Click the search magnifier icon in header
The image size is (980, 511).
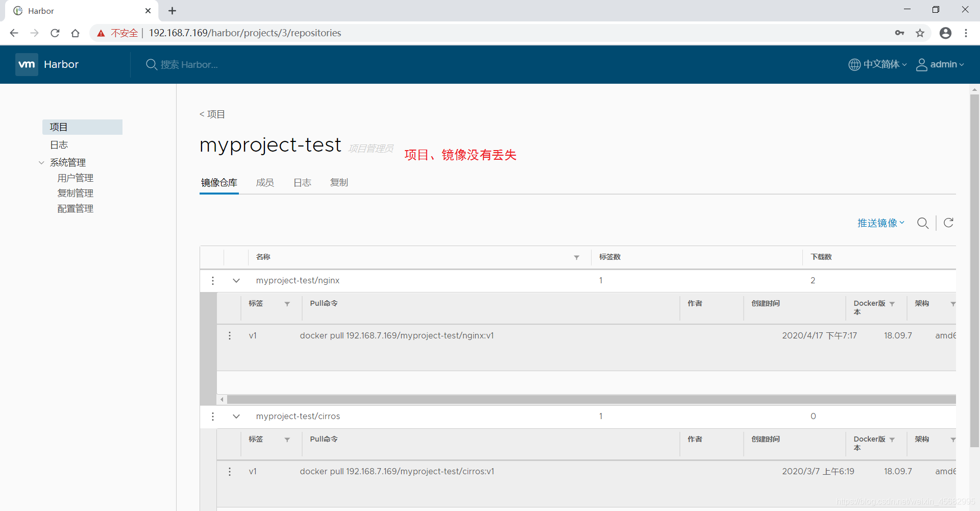point(151,64)
